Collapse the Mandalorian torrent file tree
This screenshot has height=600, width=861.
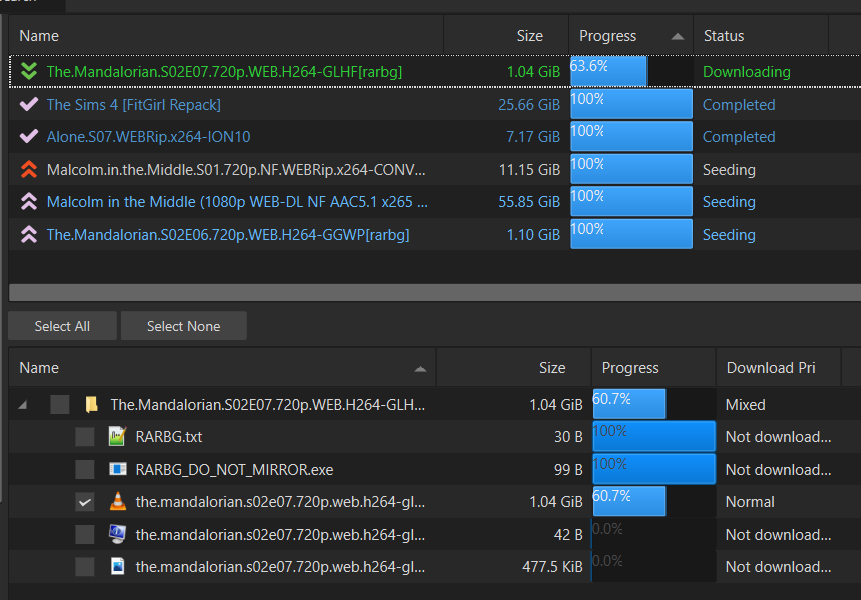[x=24, y=404]
